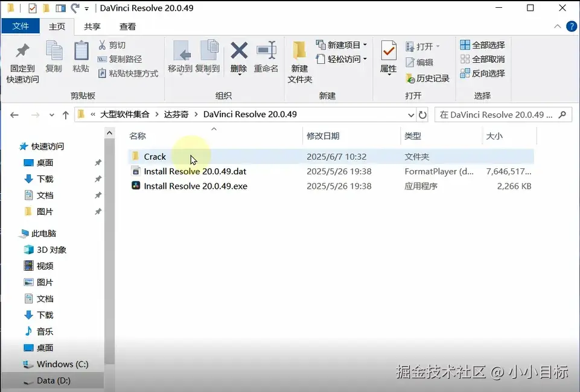Screen dimensions: 580x392
Task: Click the Undo icon in the title bar
Action: tap(75, 8)
